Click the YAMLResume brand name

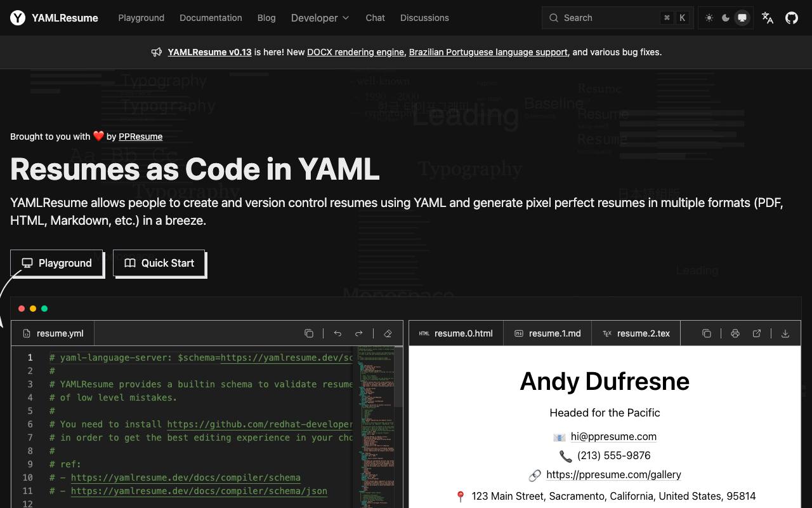(x=65, y=18)
